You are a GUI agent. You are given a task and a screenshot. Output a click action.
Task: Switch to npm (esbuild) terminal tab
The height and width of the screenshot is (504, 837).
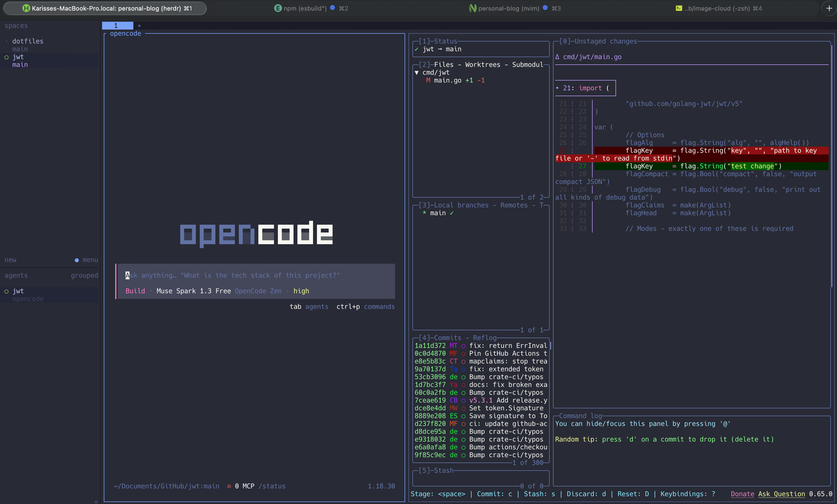click(311, 8)
